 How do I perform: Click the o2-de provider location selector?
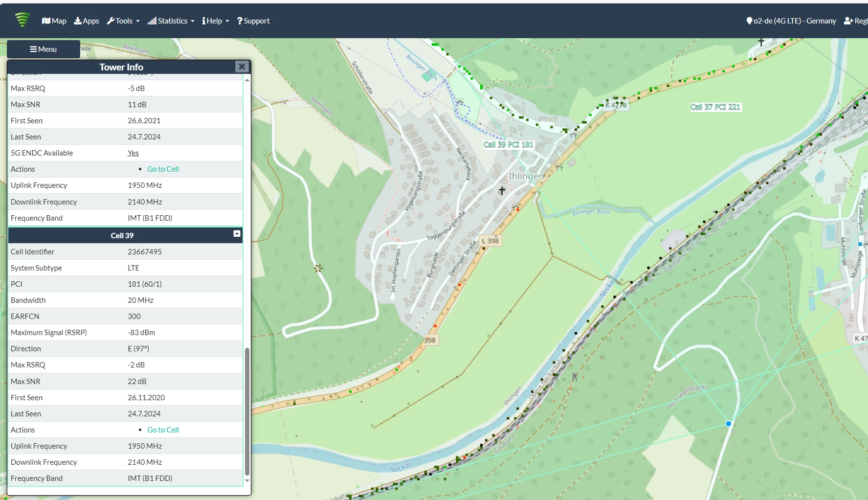coord(791,21)
